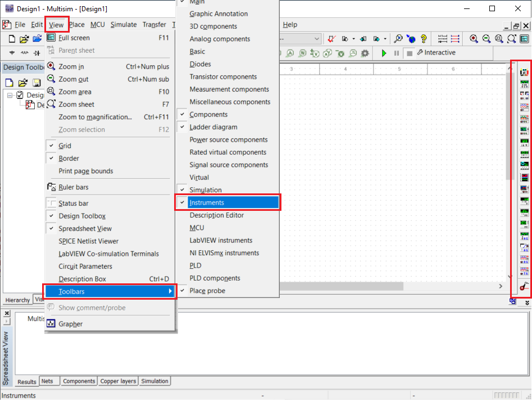Switch to the Copper layers tab

pos(118,381)
